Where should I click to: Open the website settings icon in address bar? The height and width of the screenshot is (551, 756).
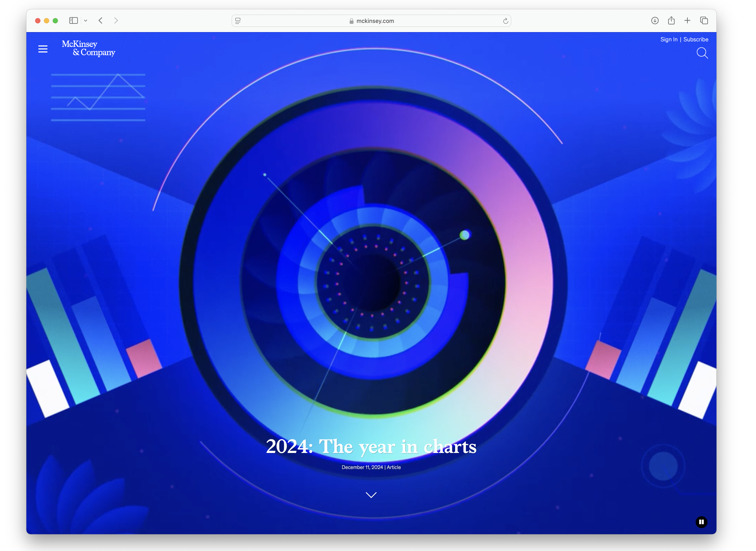coord(238,20)
